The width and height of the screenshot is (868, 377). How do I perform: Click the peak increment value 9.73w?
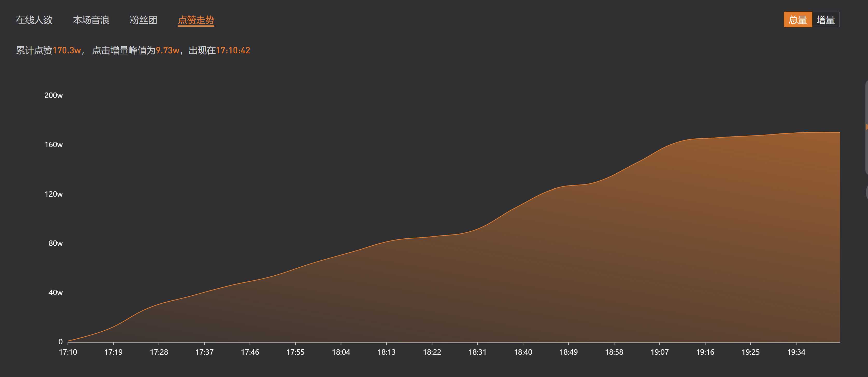tap(167, 51)
